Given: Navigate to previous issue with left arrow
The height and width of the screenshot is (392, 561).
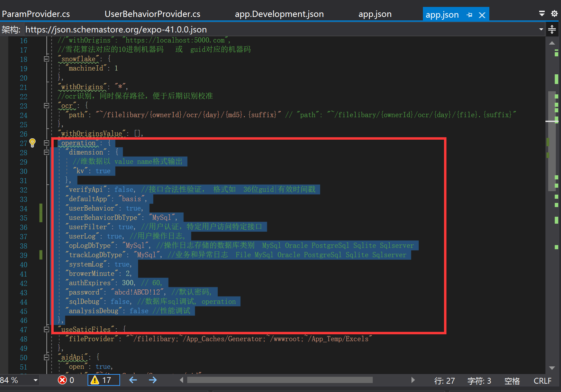Looking at the screenshot, I should (x=133, y=380).
